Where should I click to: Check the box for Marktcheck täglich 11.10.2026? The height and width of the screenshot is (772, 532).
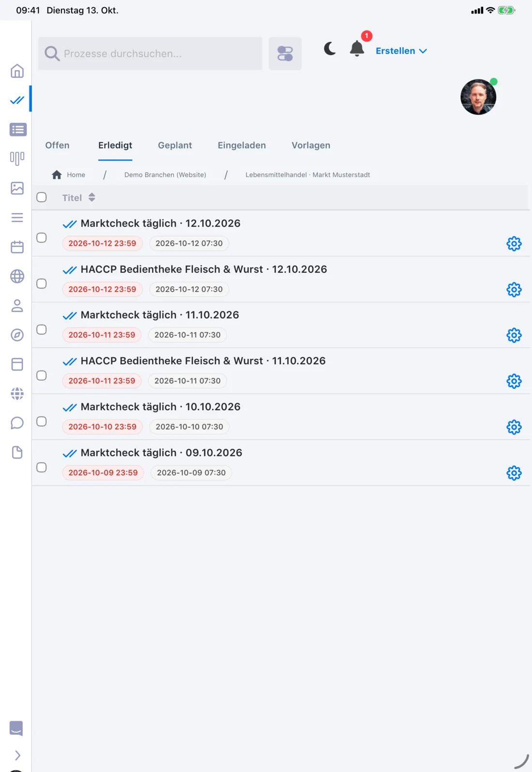pyautogui.click(x=42, y=329)
